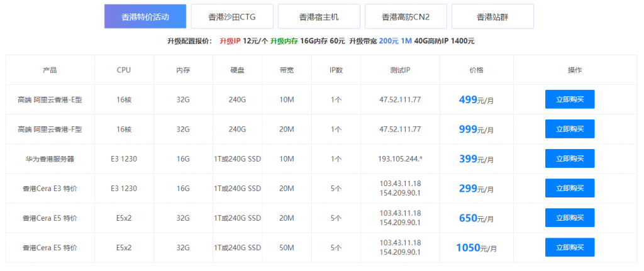Click the price 650元/月
644x271 pixels.
pos(477,218)
